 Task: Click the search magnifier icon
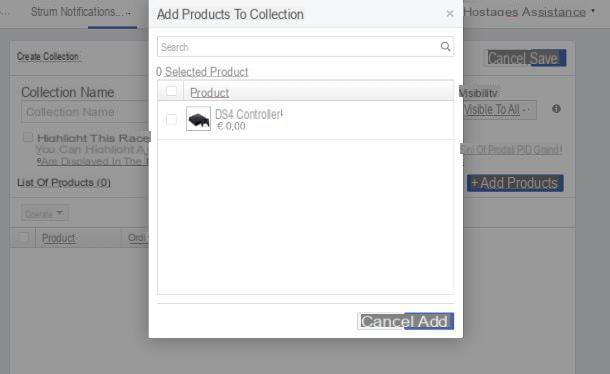tap(445, 47)
